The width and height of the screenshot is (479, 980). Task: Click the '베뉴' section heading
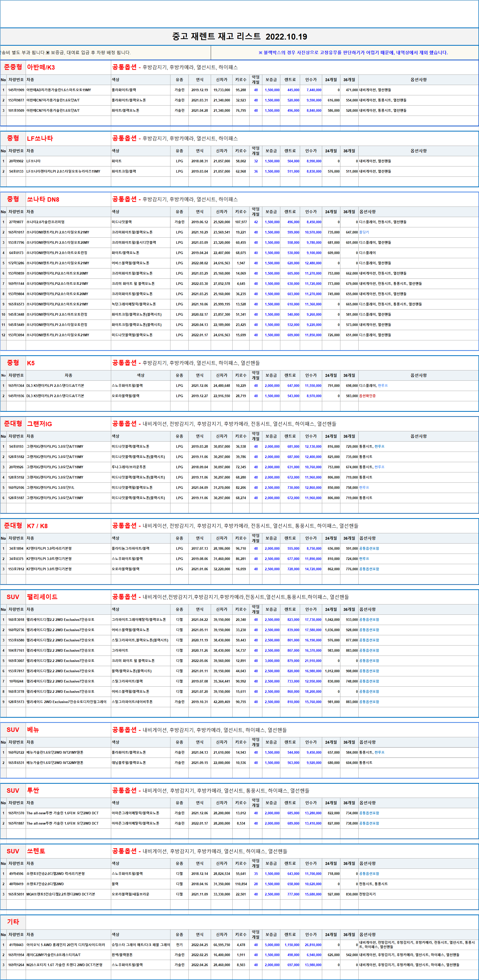[33, 730]
